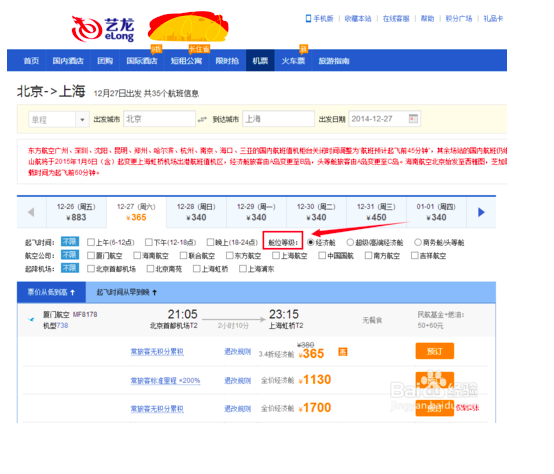
Task: Open the mobile version phone icon
Action: [308, 18]
